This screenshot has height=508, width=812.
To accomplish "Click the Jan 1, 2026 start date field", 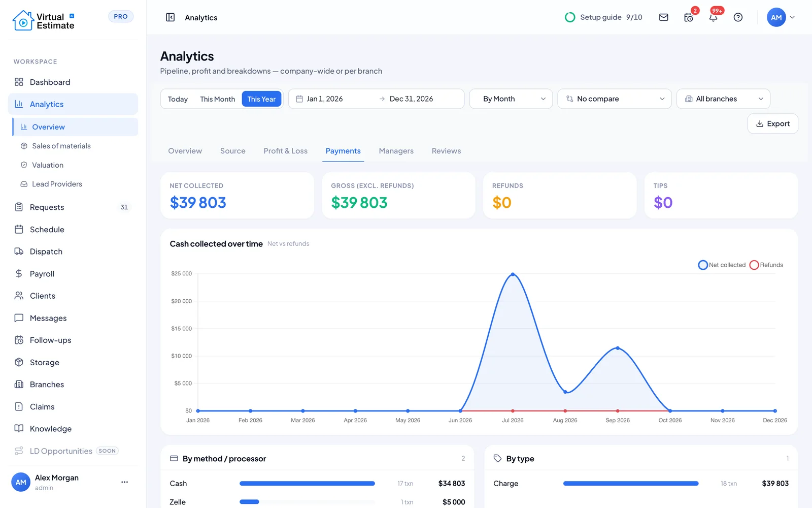I will tap(325, 99).
